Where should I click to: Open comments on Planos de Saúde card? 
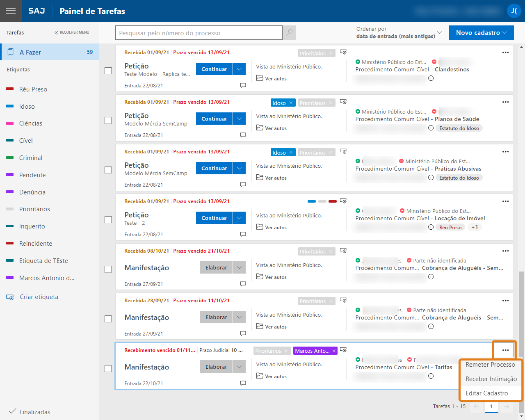click(x=243, y=135)
